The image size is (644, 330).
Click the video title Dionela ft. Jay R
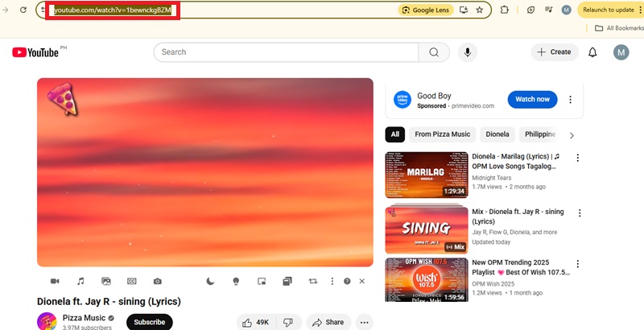[x=109, y=302]
